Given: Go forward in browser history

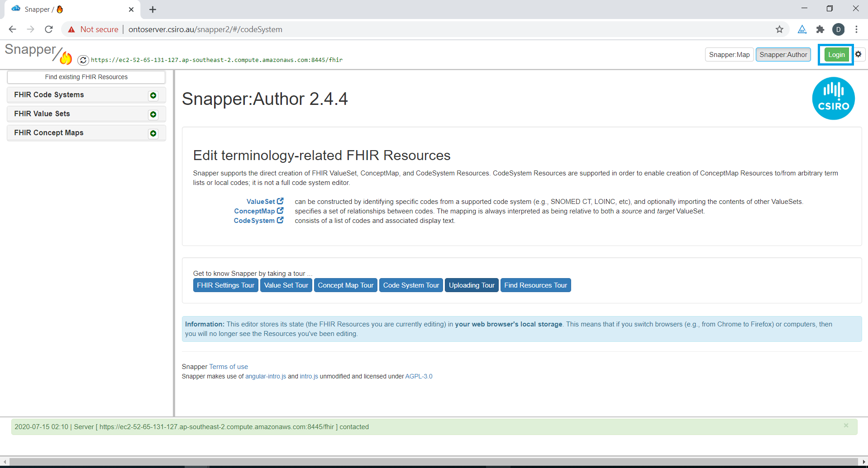Looking at the screenshot, I should click(x=30, y=29).
